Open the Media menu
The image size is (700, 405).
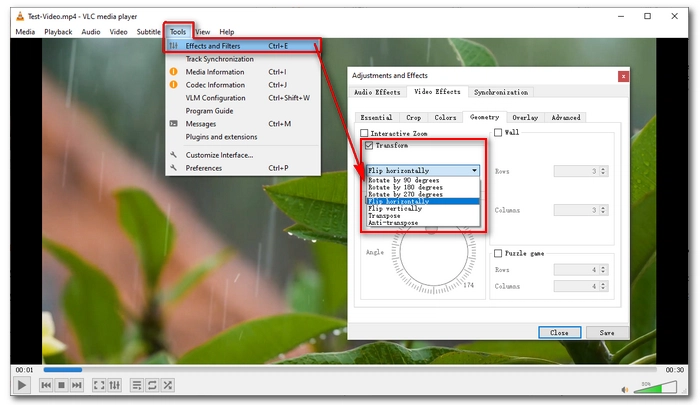tap(25, 32)
